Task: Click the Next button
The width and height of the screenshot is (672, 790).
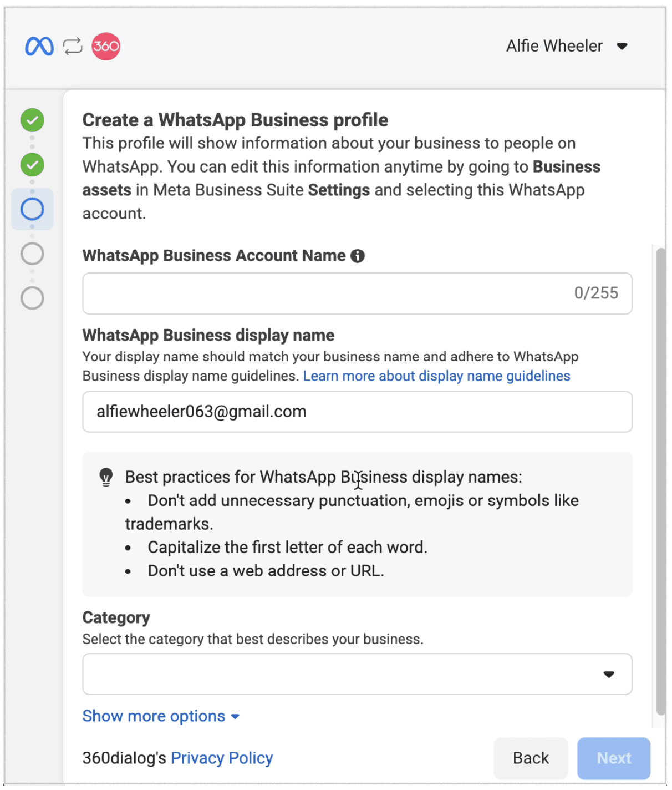Action: [x=614, y=758]
